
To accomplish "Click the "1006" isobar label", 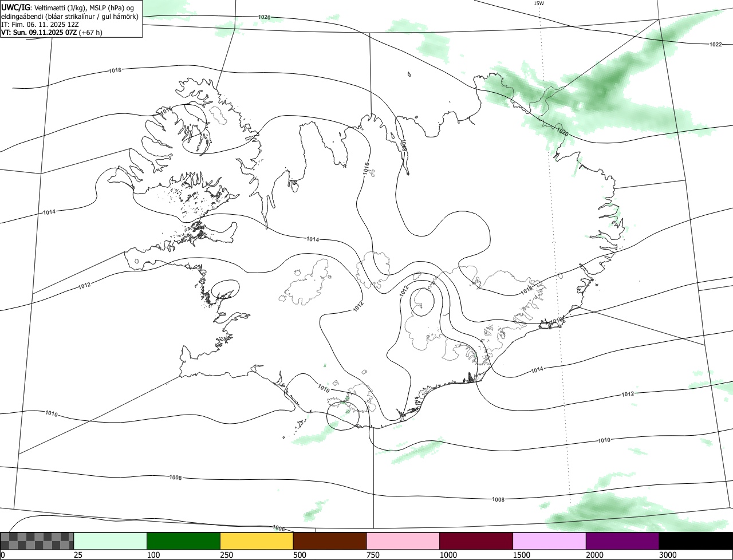I will (279, 527).
